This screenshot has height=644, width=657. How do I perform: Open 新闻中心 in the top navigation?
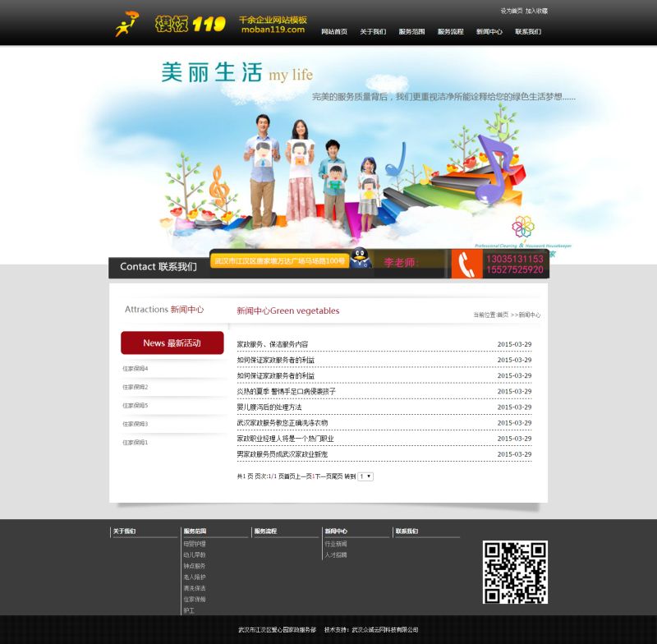click(x=489, y=32)
